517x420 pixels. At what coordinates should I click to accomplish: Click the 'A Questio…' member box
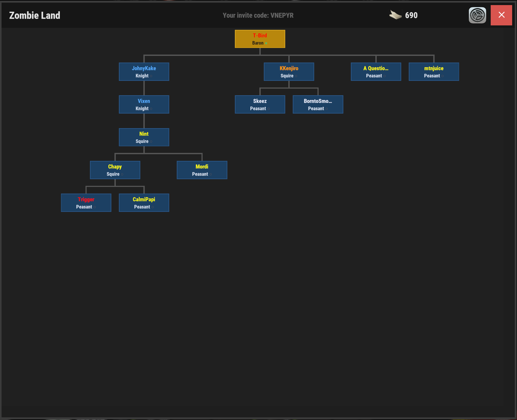tap(376, 72)
